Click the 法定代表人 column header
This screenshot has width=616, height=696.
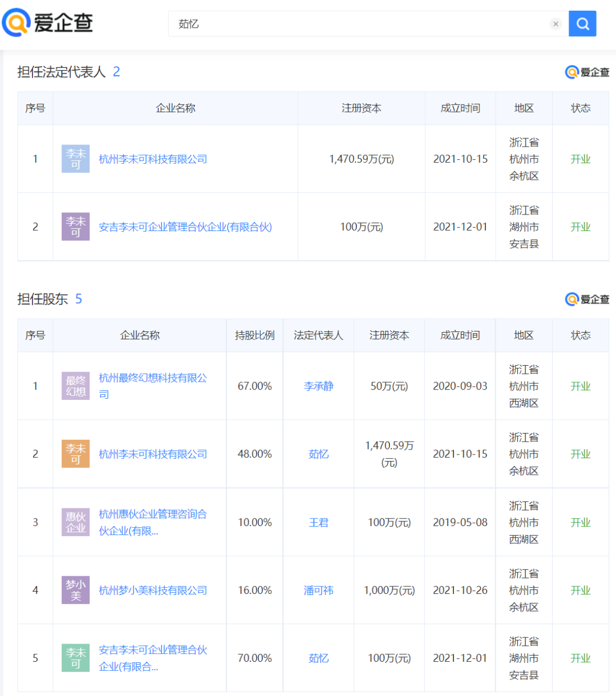coord(318,335)
